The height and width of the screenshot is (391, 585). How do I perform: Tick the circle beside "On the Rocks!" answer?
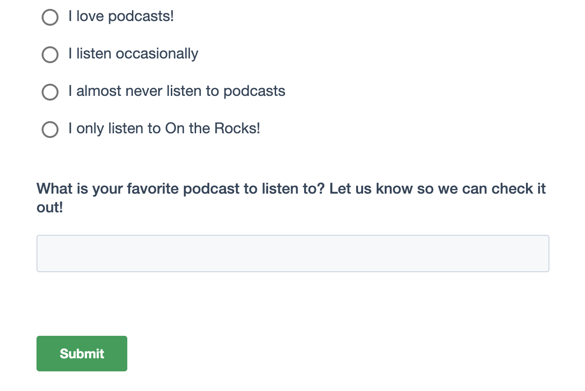click(x=50, y=129)
